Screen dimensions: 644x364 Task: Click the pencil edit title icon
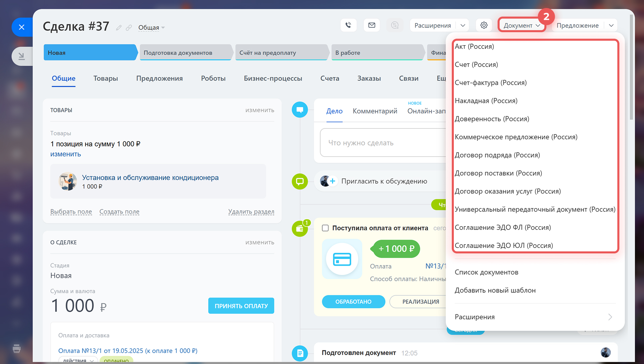(119, 27)
